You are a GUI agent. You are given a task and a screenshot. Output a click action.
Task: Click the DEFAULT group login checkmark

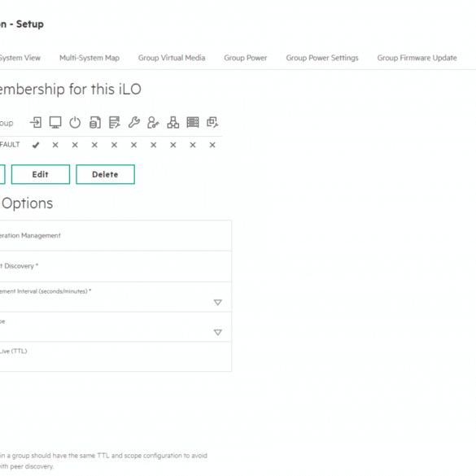[x=36, y=145]
